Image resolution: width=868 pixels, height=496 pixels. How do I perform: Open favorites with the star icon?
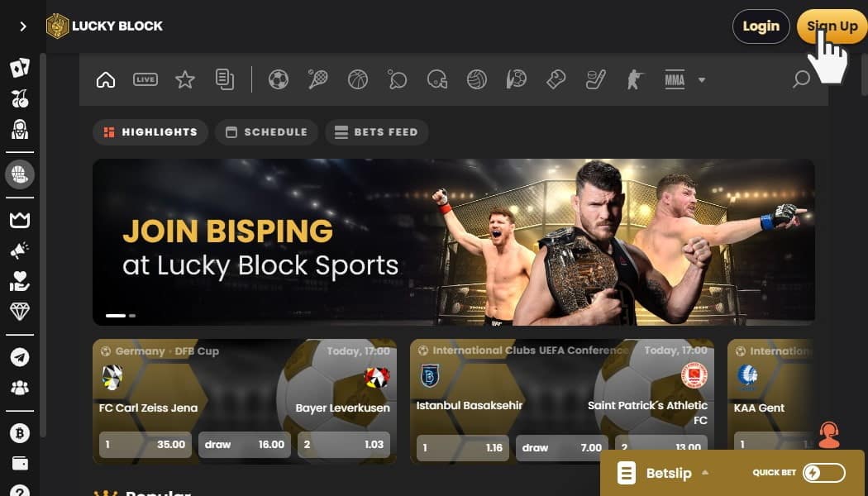185,79
